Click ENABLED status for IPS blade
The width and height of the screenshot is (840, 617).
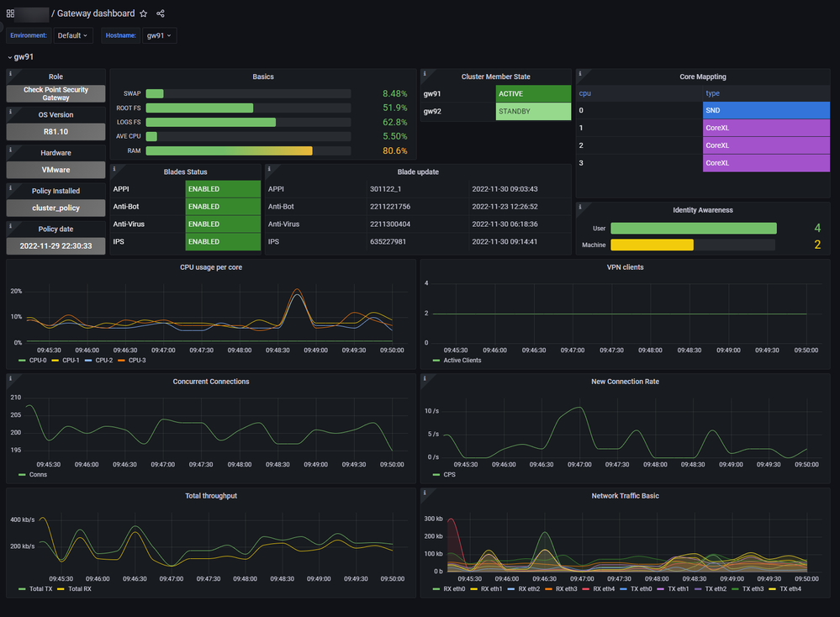point(223,241)
